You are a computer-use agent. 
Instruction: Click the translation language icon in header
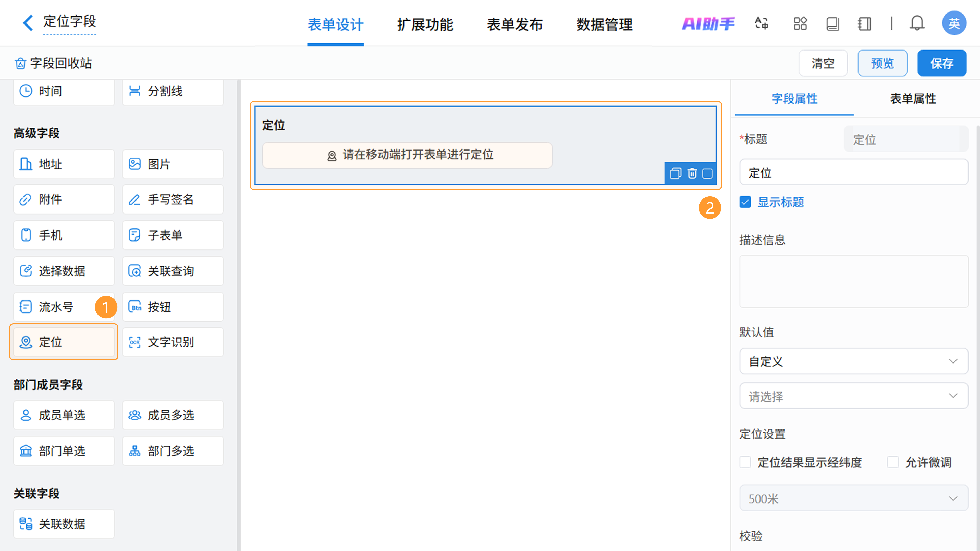coord(761,23)
